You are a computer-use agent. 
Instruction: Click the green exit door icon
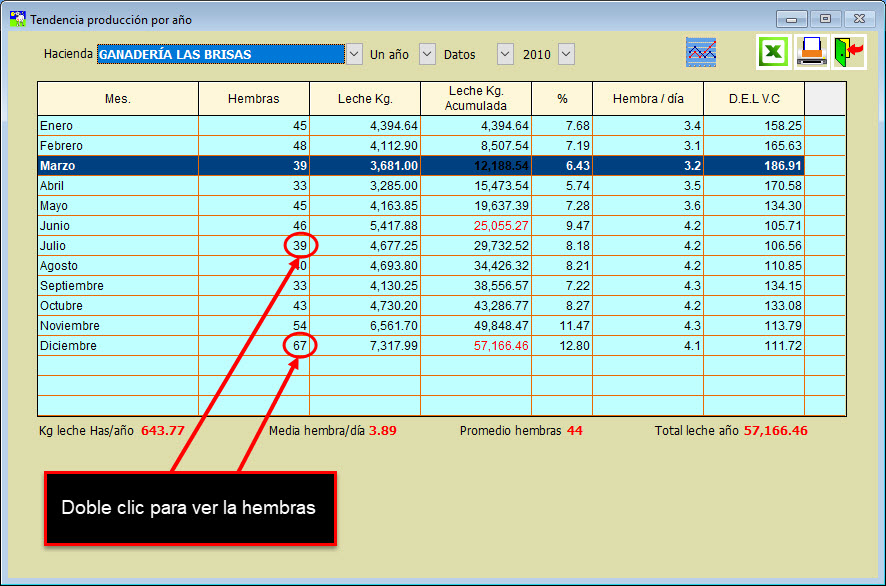point(849,51)
